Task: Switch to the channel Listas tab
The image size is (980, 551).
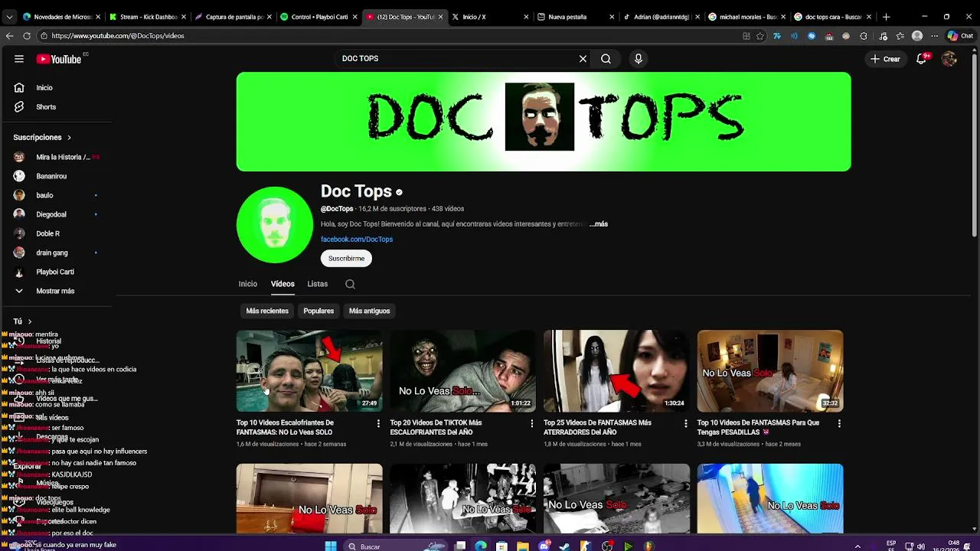Action: 318,284
